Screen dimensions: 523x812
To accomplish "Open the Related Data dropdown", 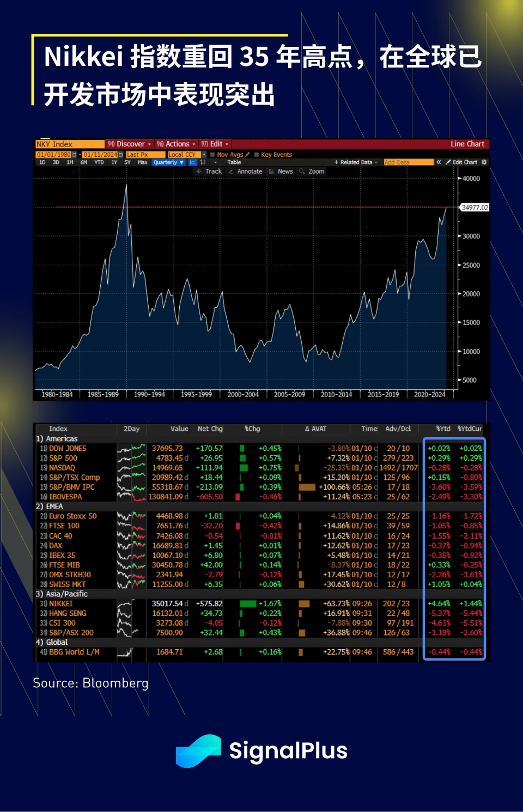I will click(x=356, y=162).
